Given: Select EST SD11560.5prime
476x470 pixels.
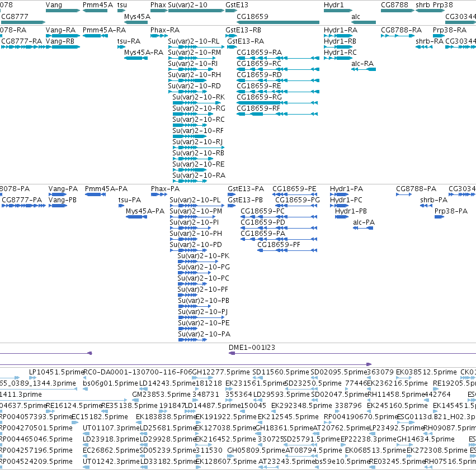Looking at the screenshot, I should (x=258, y=378).
